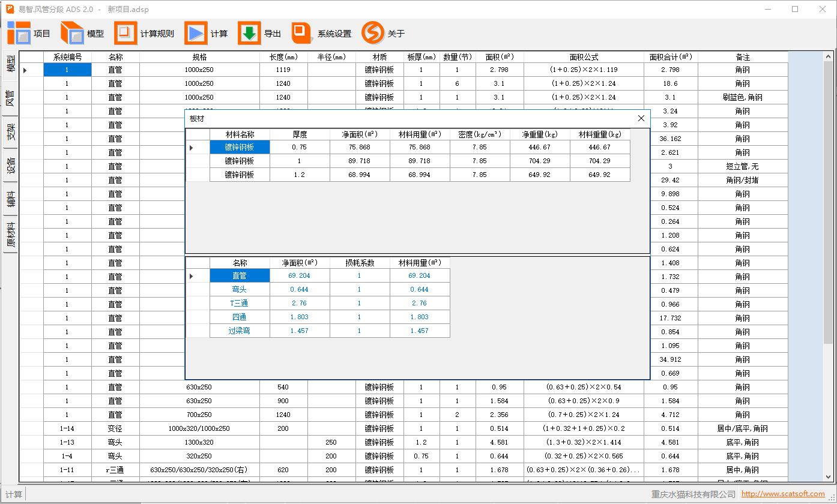The width and height of the screenshot is (837, 504).
Task: Select the 弯头 row in lower table
Action: coord(240,290)
